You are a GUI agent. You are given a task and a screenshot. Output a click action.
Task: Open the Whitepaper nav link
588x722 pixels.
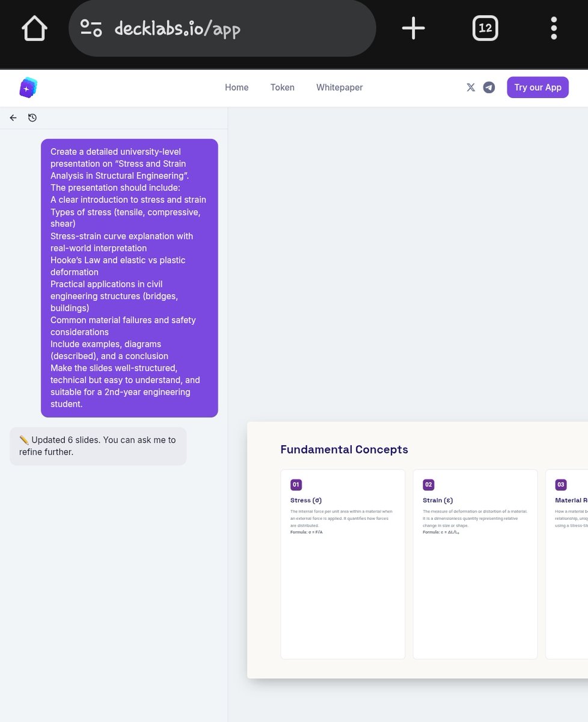coord(340,87)
